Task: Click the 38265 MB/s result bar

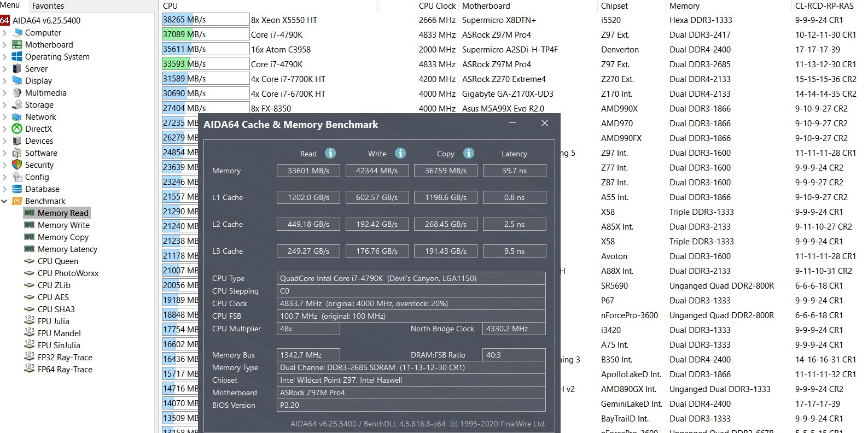Action: coord(206,20)
